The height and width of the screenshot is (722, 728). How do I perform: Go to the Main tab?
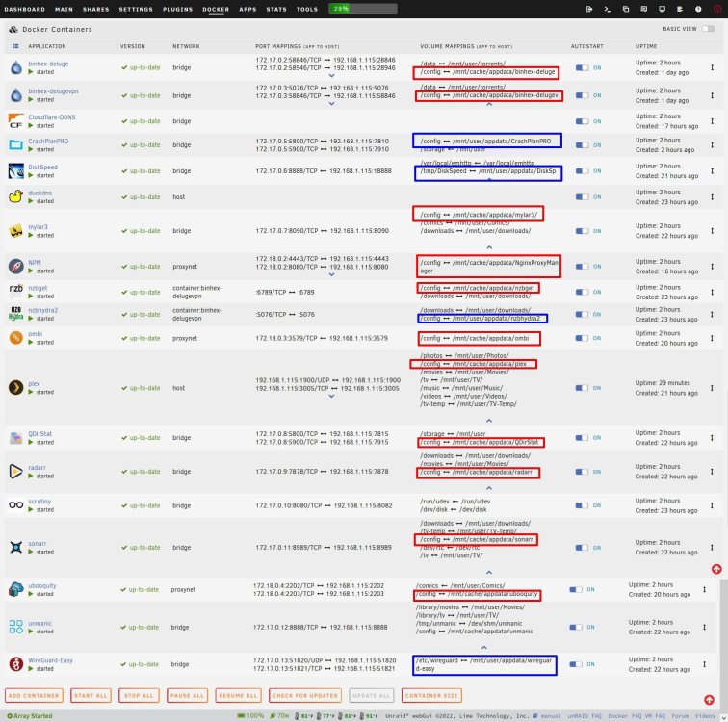click(x=64, y=9)
